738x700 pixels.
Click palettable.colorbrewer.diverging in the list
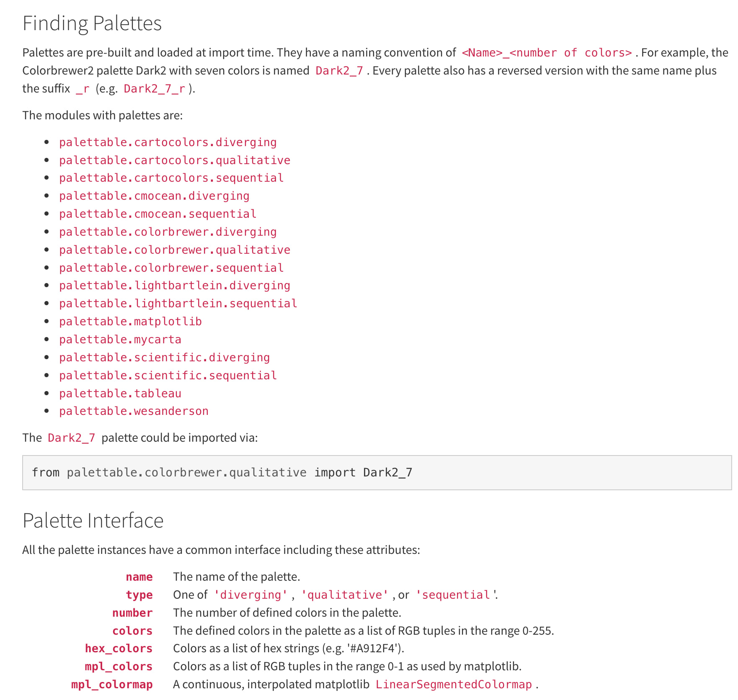168,232
